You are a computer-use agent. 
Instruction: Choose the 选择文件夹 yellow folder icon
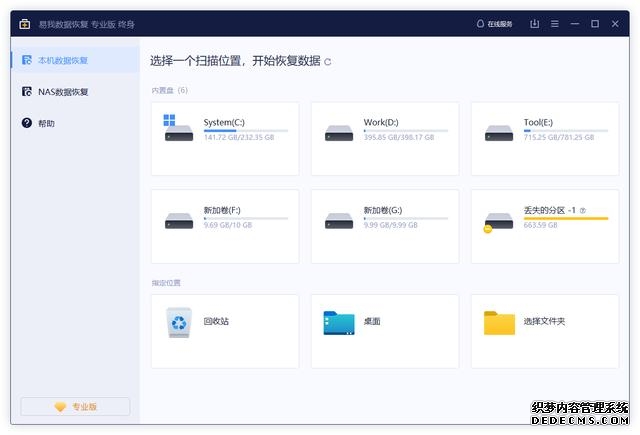[x=499, y=323]
